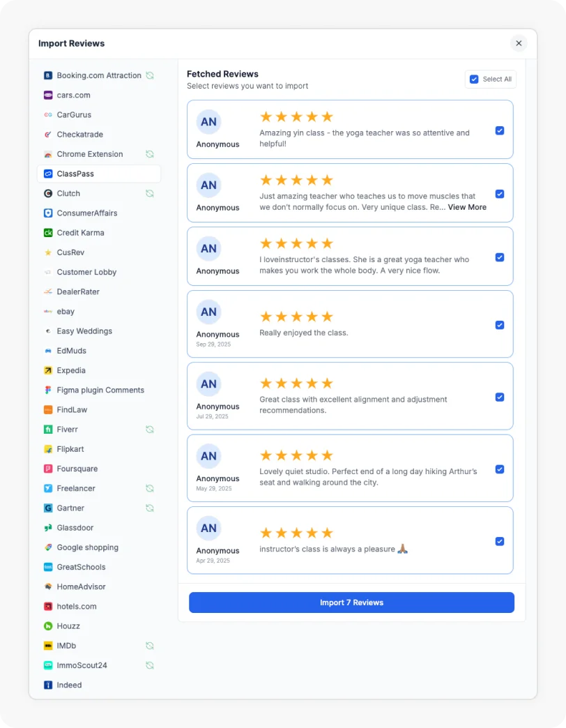The image size is (566, 728).
Task: Toggle the Select All checkbox
Action: (475, 79)
